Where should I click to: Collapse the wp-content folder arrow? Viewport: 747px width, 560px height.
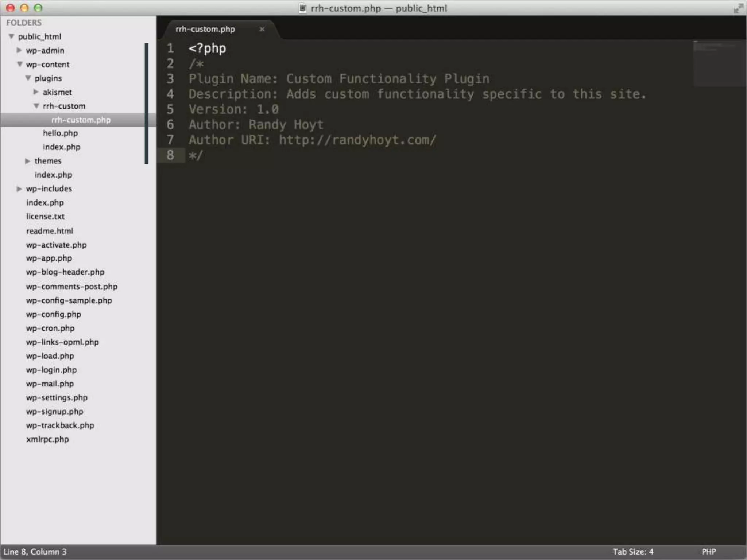[20, 64]
